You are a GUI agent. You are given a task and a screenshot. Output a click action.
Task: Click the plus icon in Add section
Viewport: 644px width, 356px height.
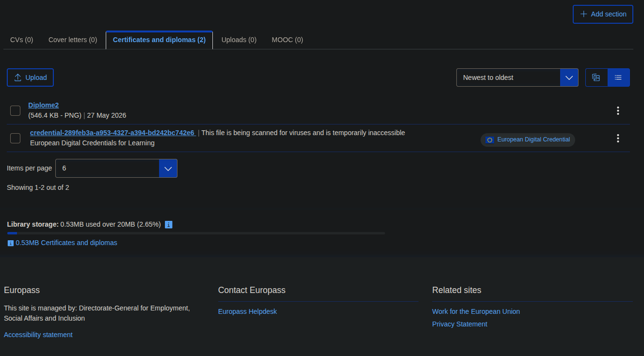click(584, 14)
